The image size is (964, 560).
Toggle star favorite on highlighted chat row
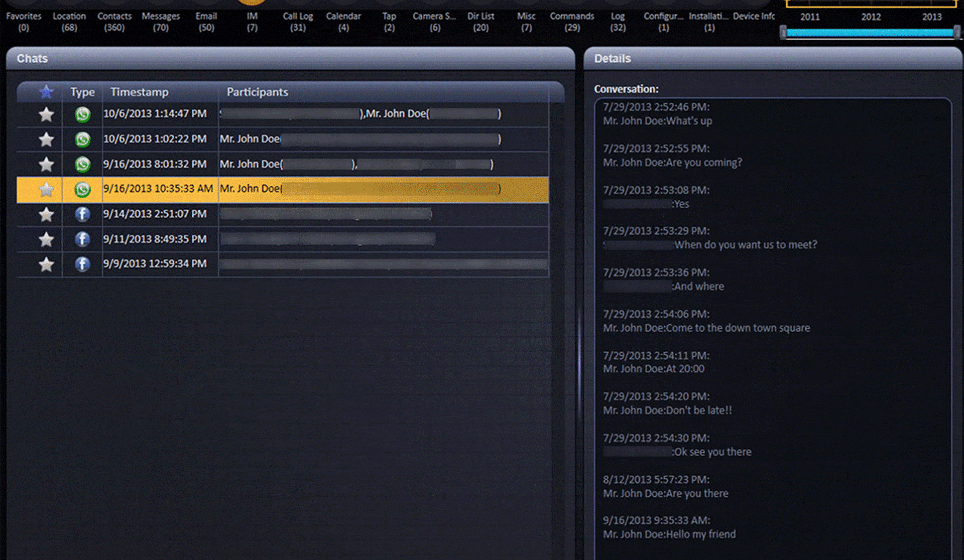point(45,189)
